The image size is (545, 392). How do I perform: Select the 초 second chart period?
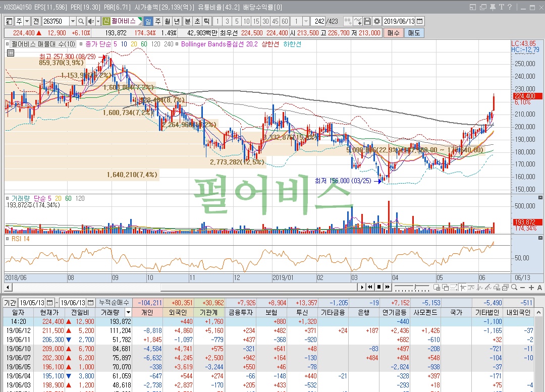point(197,21)
